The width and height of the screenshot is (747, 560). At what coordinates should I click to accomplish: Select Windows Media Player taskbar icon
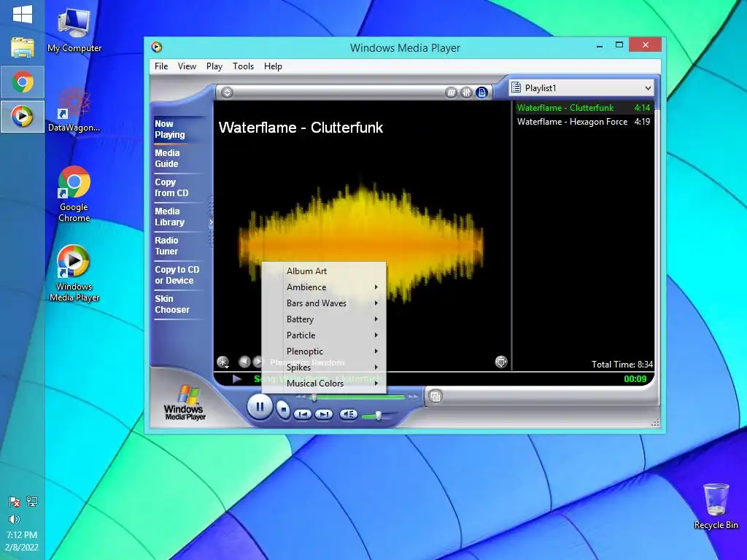tap(23, 117)
